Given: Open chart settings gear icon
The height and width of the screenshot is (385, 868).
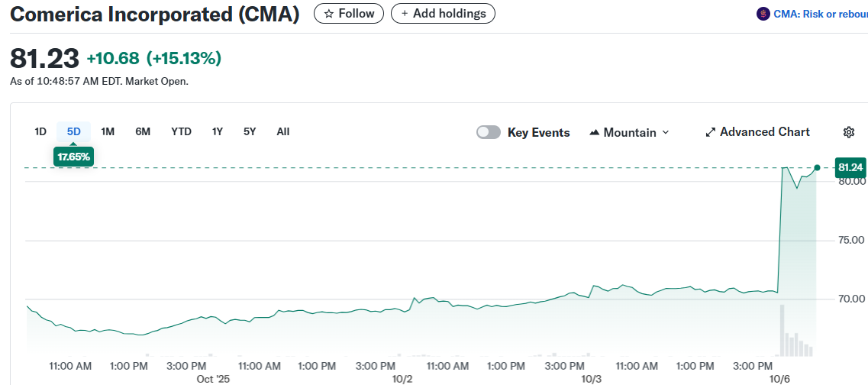Looking at the screenshot, I should 848,132.
